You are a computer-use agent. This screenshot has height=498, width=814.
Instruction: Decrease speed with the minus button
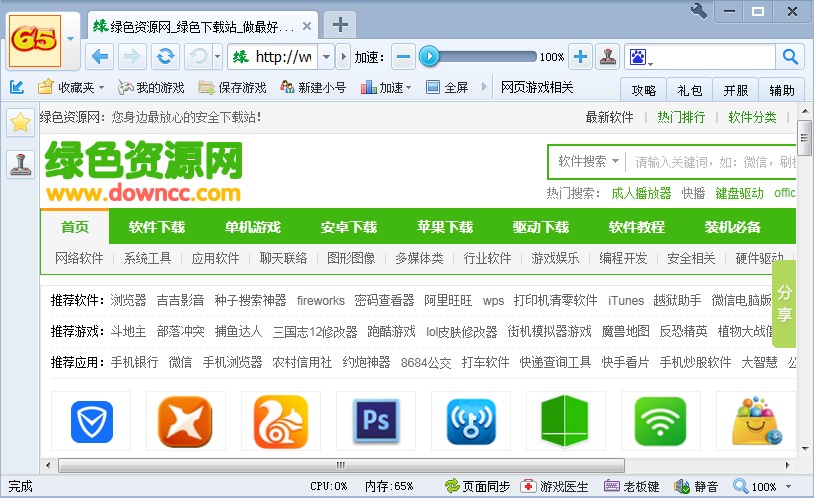pyautogui.click(x=403, y=57)
